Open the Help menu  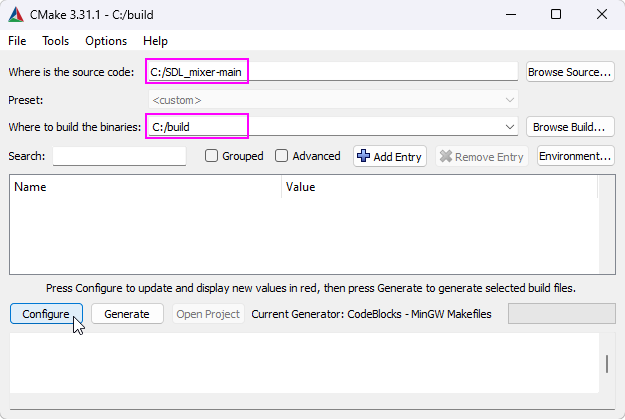pos(155,41)
